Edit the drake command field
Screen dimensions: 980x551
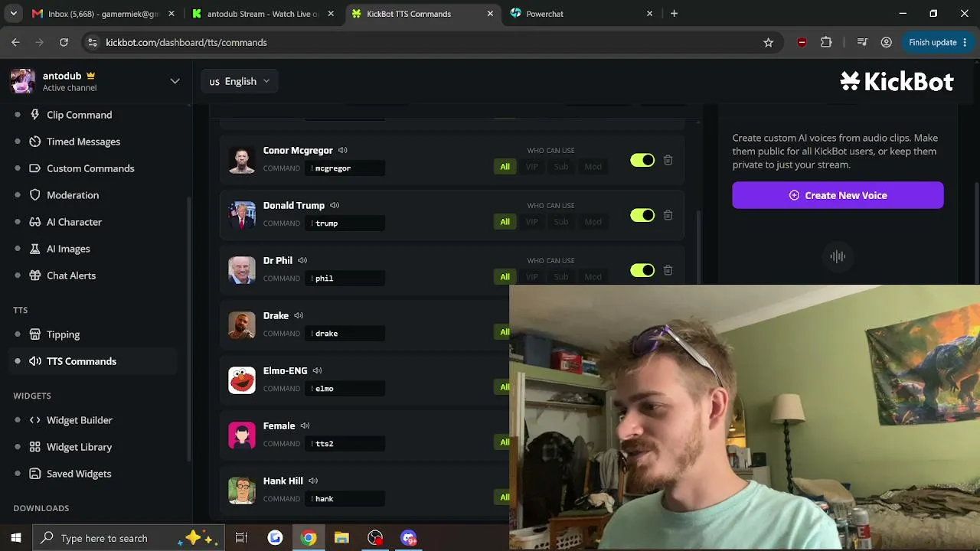point(346,334)
